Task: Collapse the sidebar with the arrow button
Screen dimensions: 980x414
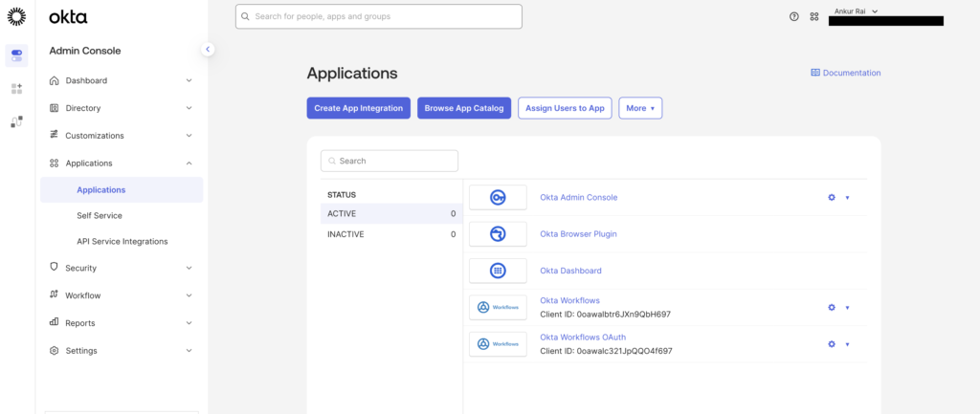Action: click(208, 49)
